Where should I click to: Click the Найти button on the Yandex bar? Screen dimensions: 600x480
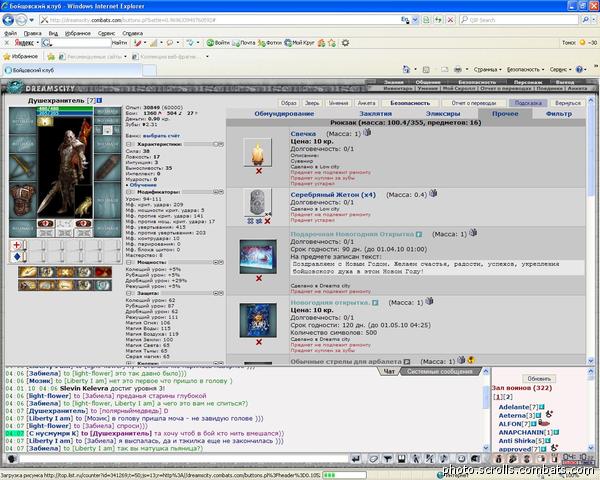coord(119,43)
